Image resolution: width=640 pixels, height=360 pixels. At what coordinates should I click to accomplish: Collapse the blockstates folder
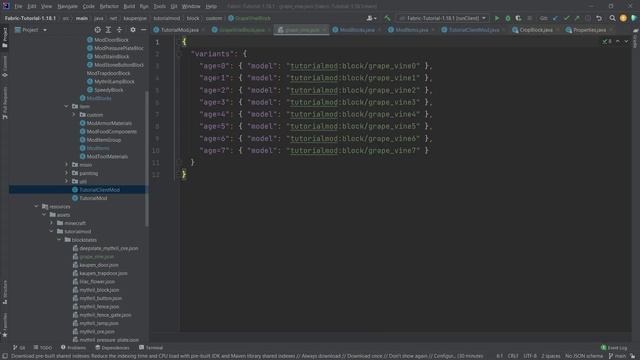(59, 240)
